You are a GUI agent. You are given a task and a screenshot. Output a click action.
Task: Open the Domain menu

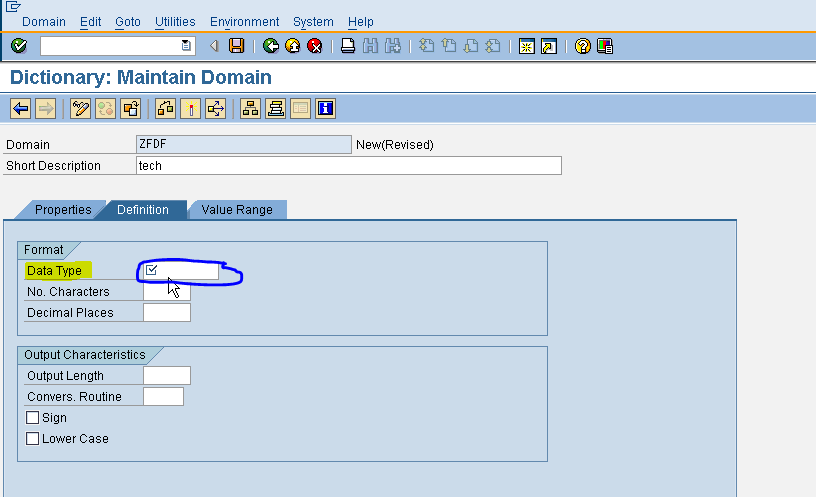point(44,22)
